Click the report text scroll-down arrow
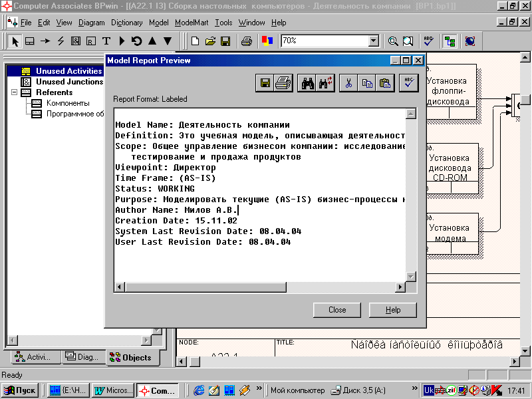The height and width of the screenshot is (399, 532). (x=411, y=277)
